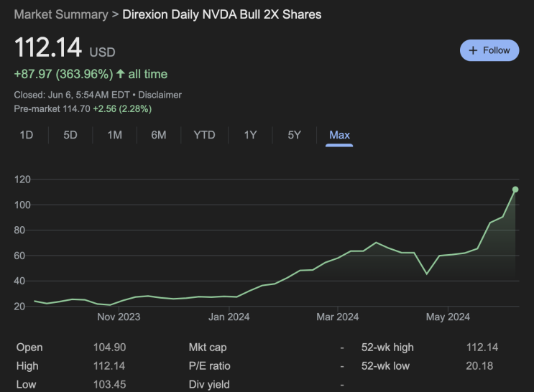This screenshot has height=392, width=534.
Task: Click the Direxion Daily NVDA Bull 2X Shares title
Action: pyautogui.click(x=222, y=14)
